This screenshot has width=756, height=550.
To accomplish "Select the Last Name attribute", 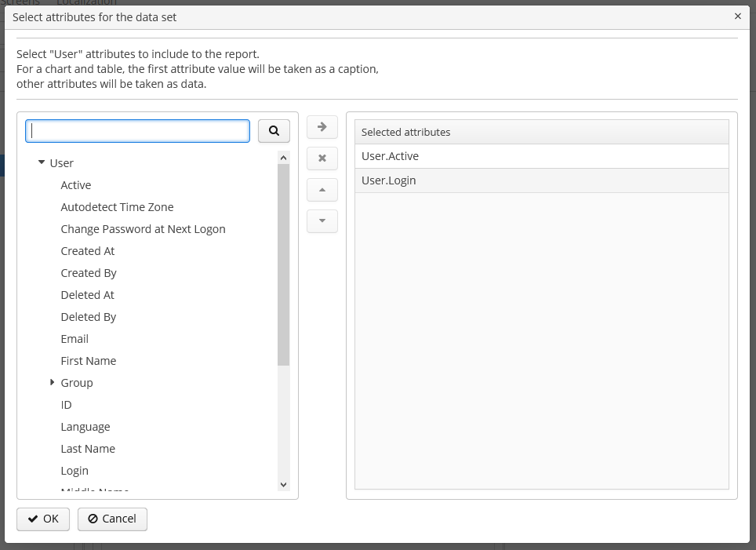I will tap(88, 448).
